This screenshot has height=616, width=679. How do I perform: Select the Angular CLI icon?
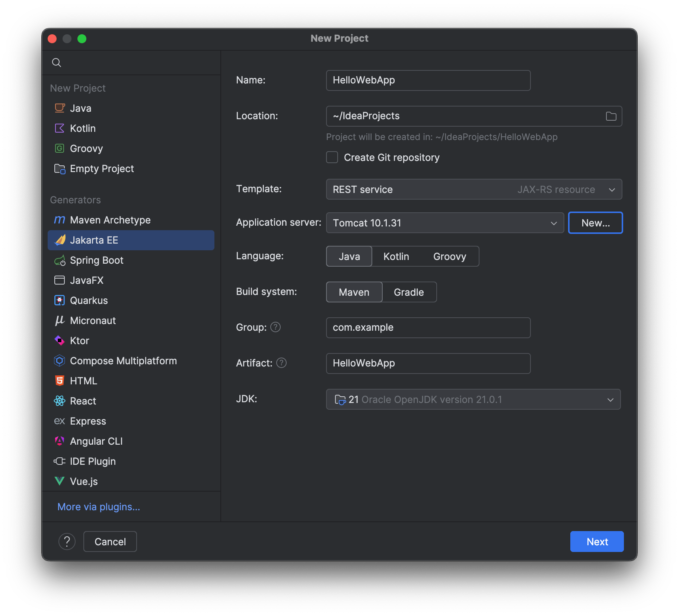click(60, 441)
